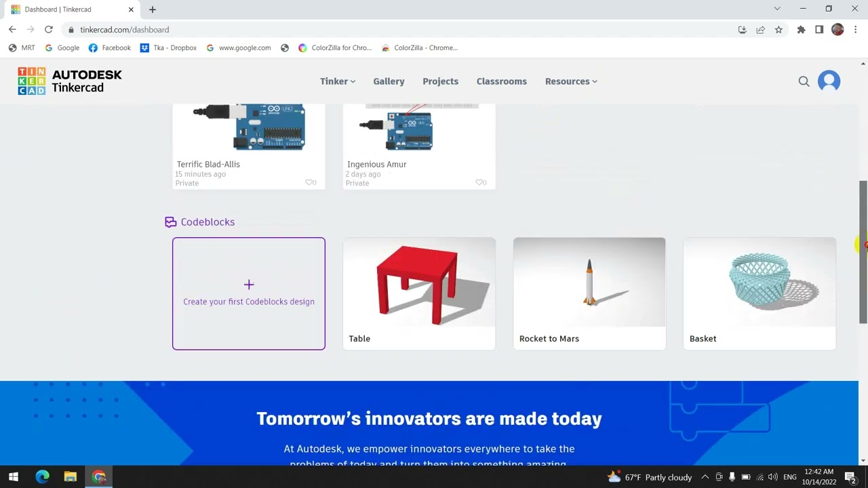Share this page from the address bar
The height and width of the screenshot is (488, 868).
click(760, 30)
